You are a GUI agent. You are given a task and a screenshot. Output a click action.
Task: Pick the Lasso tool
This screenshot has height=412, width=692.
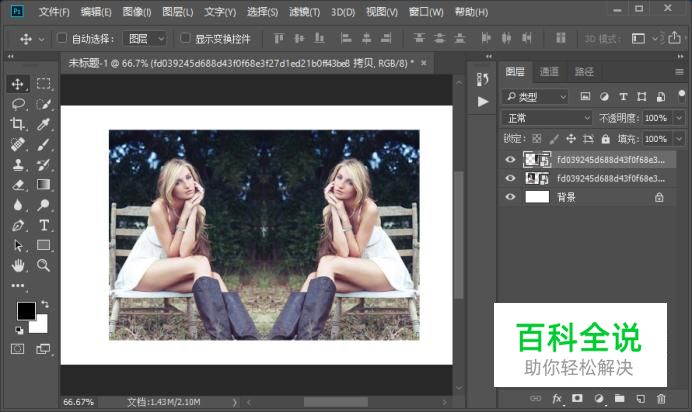click(x=18, y=104)
